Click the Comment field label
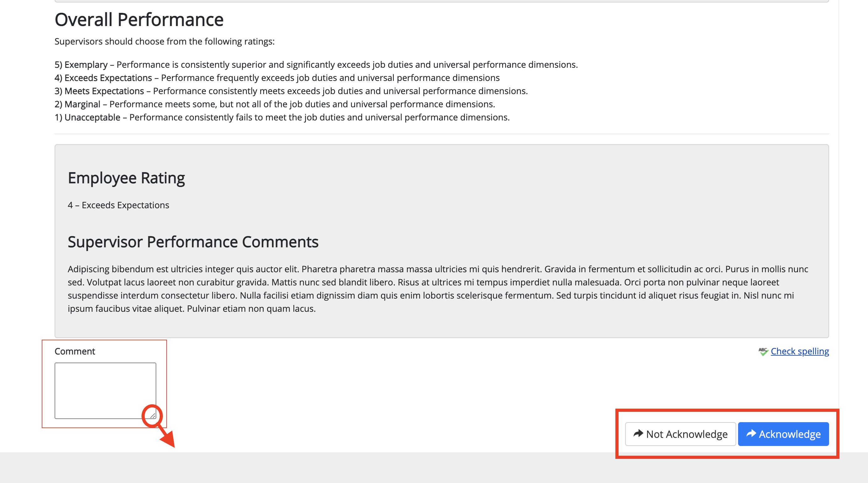The image size is (868, 483). pos(75,351)
